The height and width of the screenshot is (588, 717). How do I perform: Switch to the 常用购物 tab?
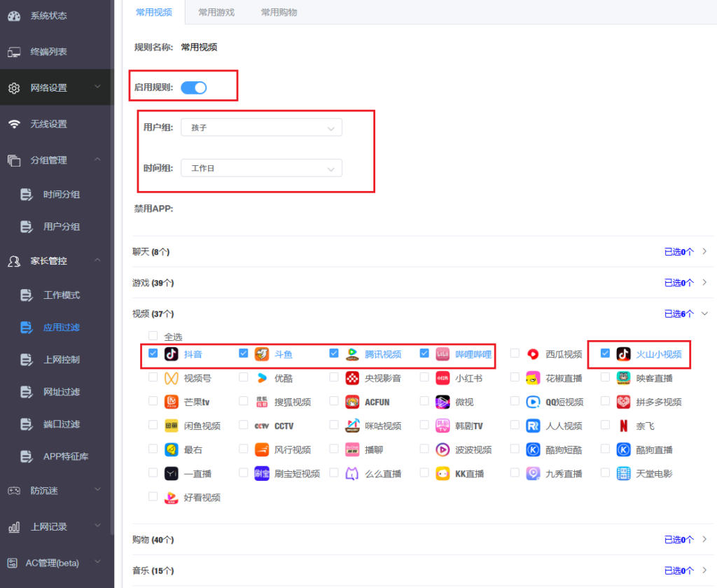coord(279,13)
